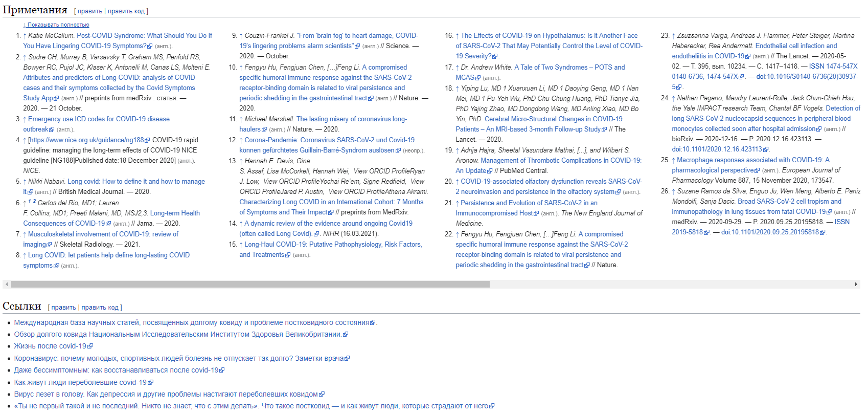Viewport: 868px width, 415px height.
Task: Click the horizontal scrollbar thumb under references
Action: click(250, 284)
